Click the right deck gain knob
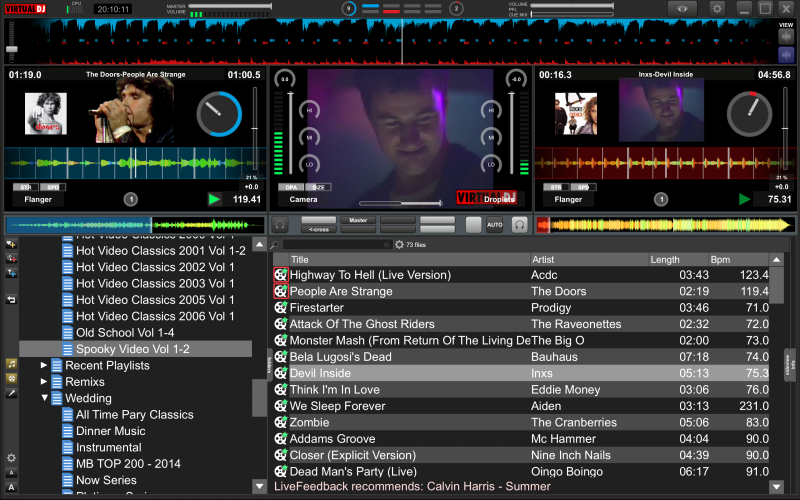This screenshot has height=500, width=800. tap(516, 79)
